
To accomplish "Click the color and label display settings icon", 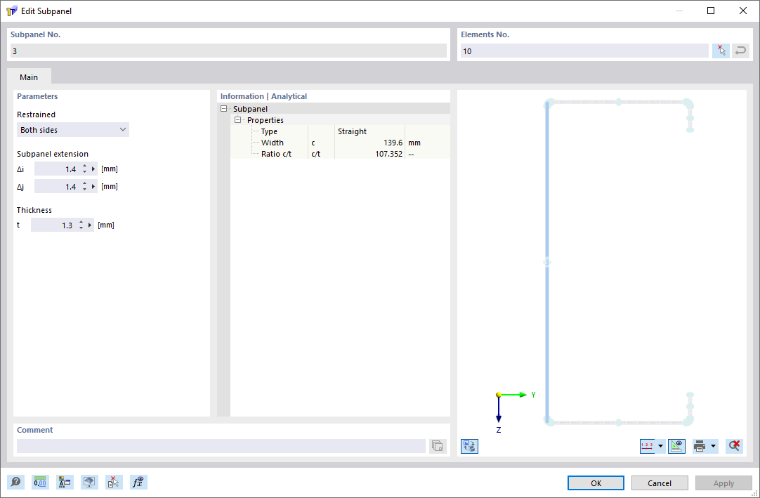I will click(64, 482).
